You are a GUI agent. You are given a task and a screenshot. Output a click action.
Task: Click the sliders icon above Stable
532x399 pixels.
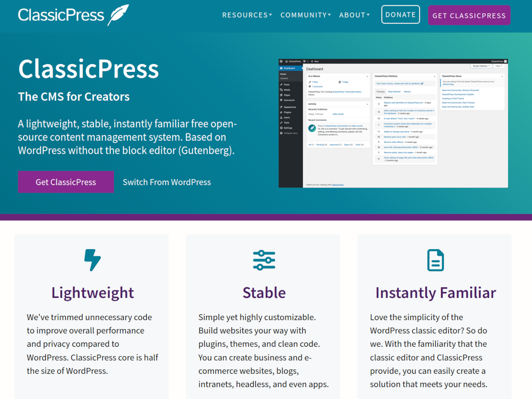click(x=264, y=260)
